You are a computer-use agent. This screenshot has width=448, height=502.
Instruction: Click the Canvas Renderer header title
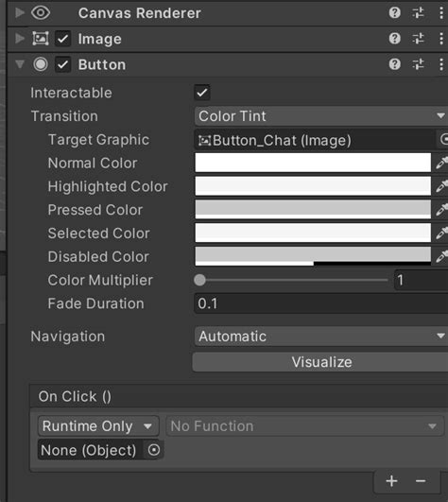click(x=140, y=13)
